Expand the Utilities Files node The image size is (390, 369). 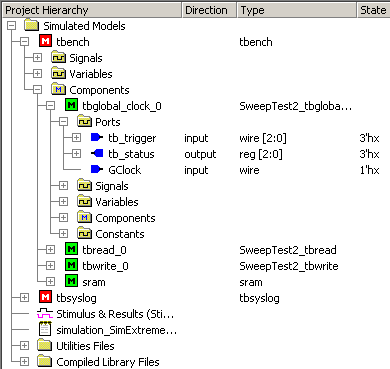(24, 345)
